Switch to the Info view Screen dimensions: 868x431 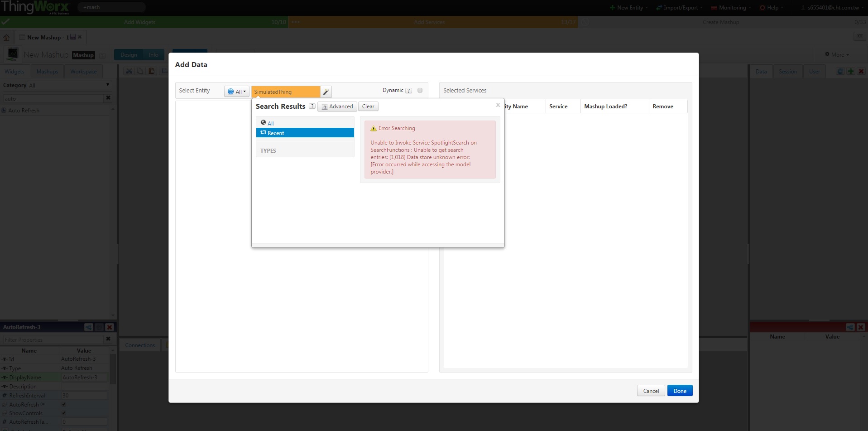click(153, 55)
